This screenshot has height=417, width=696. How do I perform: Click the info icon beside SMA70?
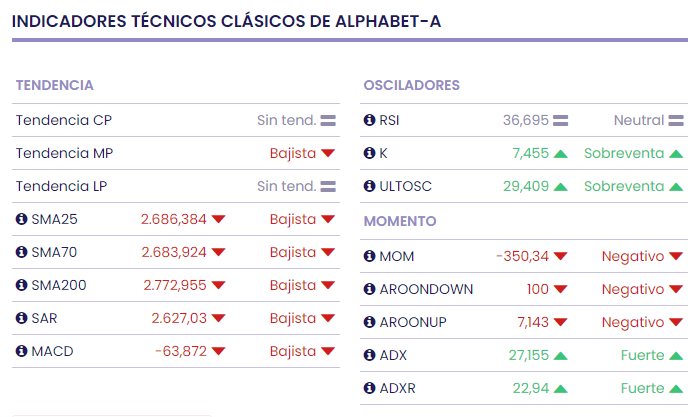22,252
